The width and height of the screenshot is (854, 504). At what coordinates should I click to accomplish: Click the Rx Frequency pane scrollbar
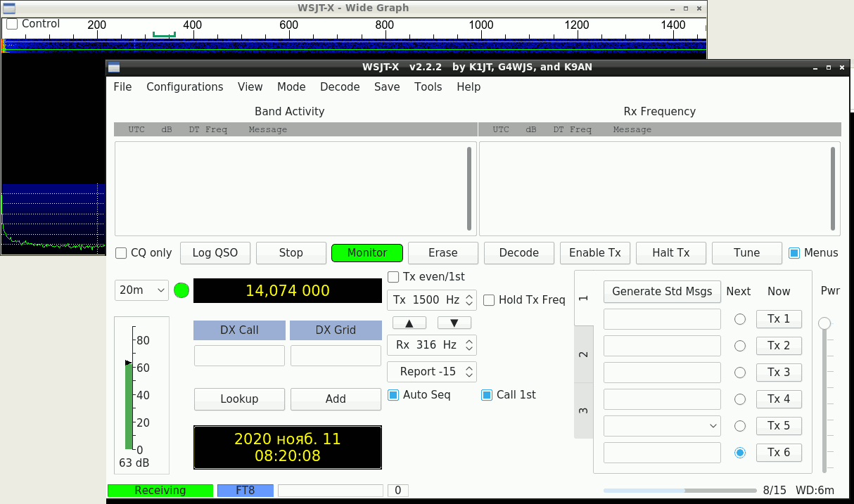tap(834, 188)
